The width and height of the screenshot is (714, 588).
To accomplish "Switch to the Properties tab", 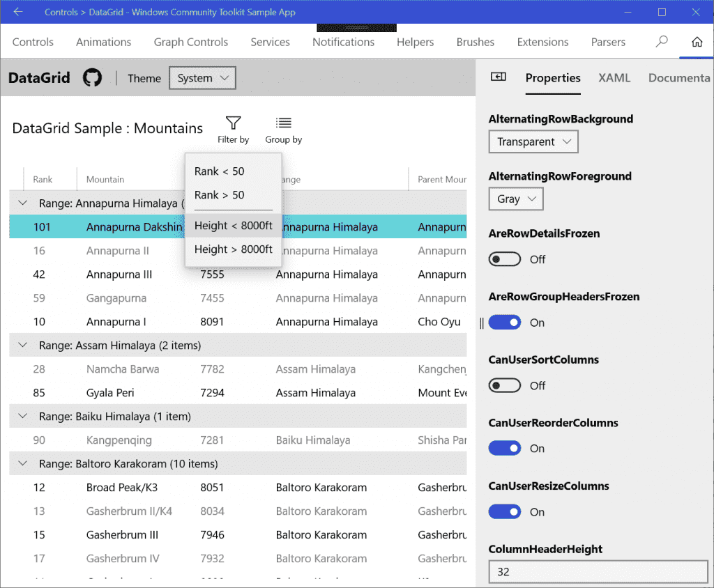I will 553,78.
